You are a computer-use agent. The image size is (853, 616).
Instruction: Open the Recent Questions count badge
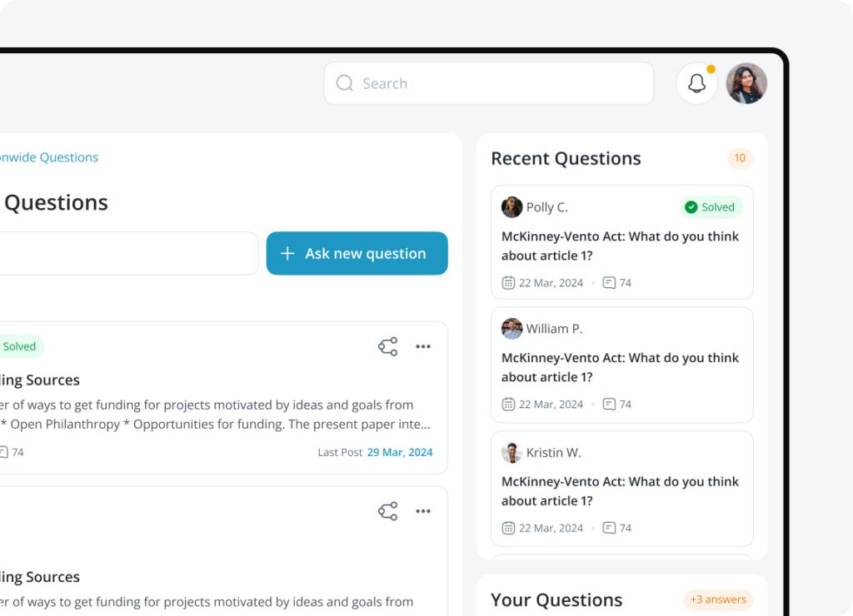(x=740, y=158)
